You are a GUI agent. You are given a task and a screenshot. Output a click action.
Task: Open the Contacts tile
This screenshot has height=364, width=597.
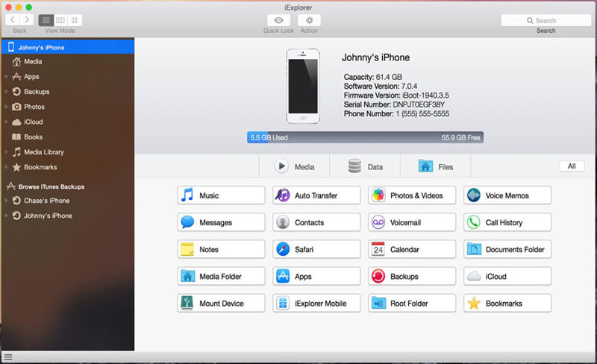316,222
